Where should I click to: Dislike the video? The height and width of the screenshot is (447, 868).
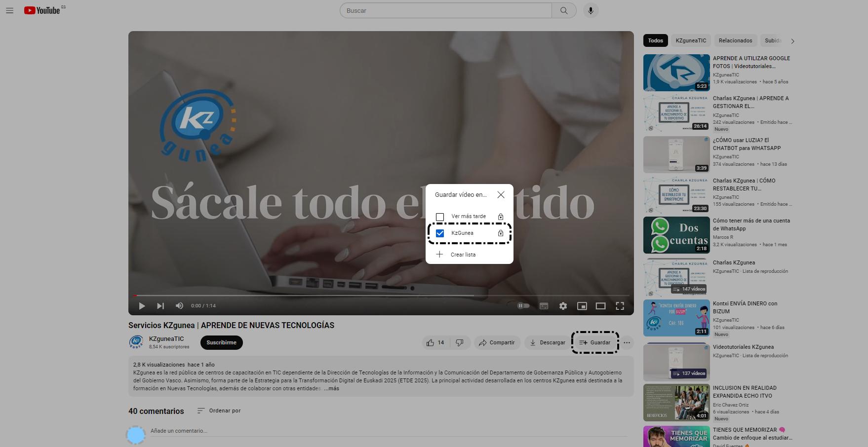click(460, 342)
